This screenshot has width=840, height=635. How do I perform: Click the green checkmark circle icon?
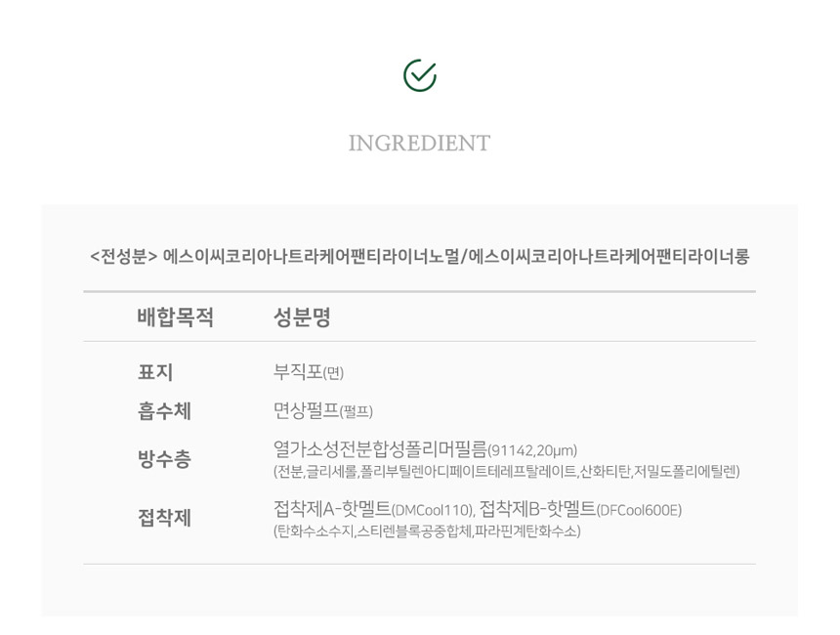pyautogui.click(x=419, y=75)
